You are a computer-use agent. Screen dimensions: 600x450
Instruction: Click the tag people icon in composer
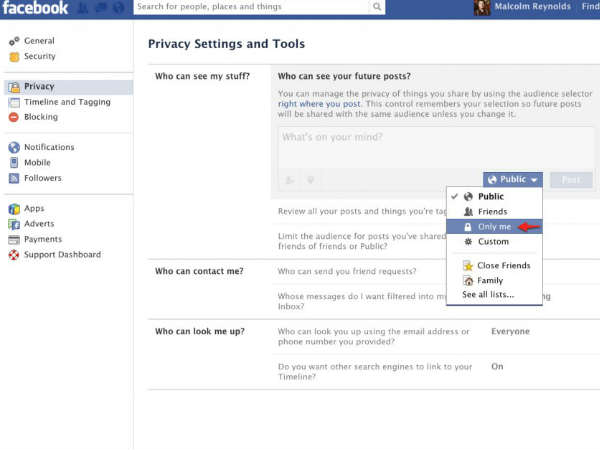[290, 180]
